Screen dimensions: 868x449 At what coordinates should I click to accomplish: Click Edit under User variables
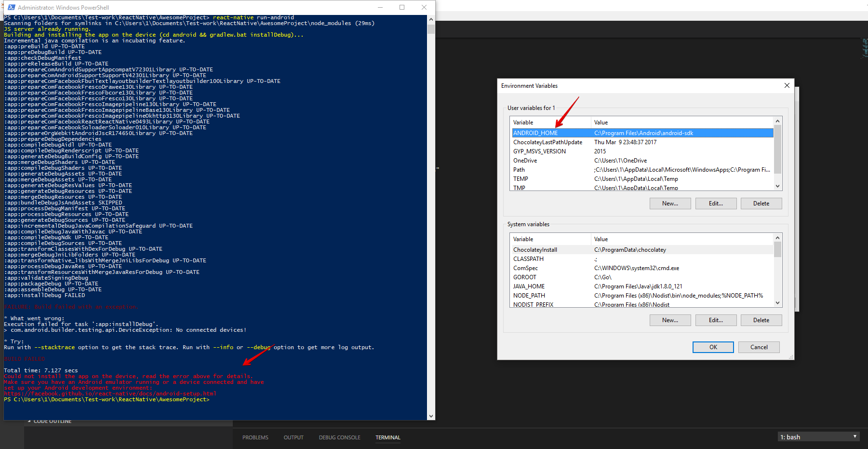point(716,204)
